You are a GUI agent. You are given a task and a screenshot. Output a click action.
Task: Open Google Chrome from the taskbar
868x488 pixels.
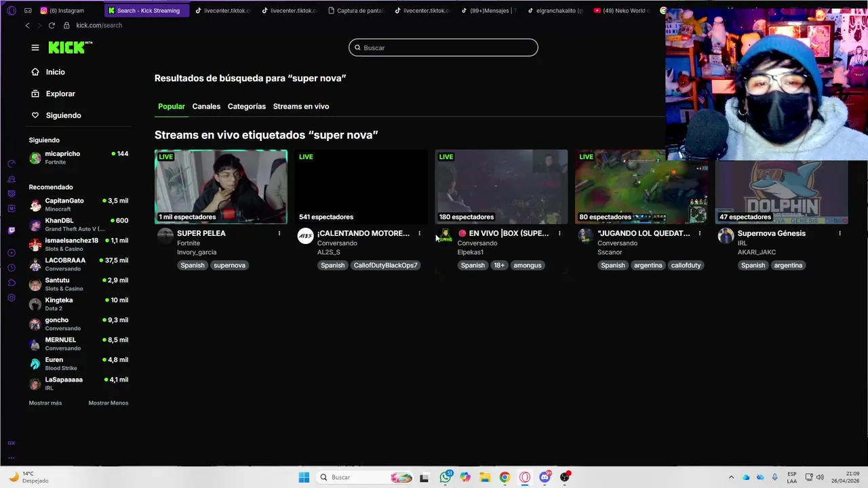click(505, 477)
